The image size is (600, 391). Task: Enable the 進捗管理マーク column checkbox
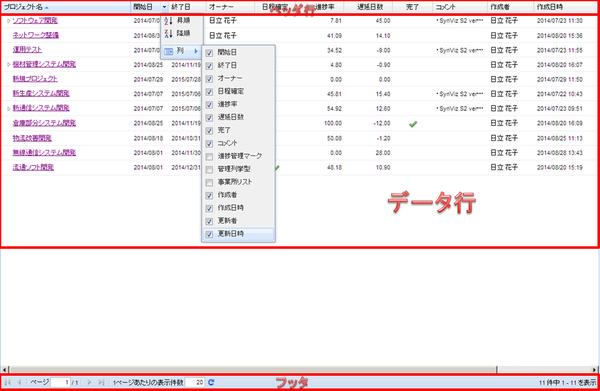(x=209, y=156)
